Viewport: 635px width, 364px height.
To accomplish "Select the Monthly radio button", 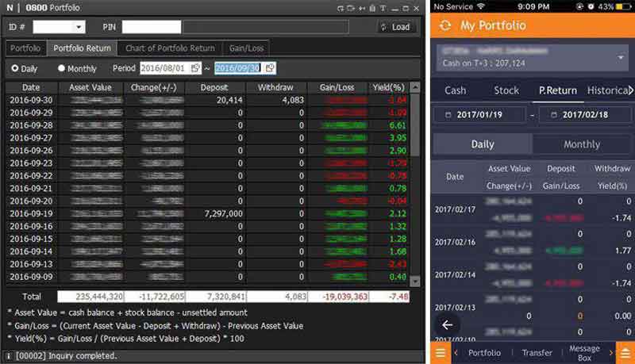I will (x=61, y=69).
